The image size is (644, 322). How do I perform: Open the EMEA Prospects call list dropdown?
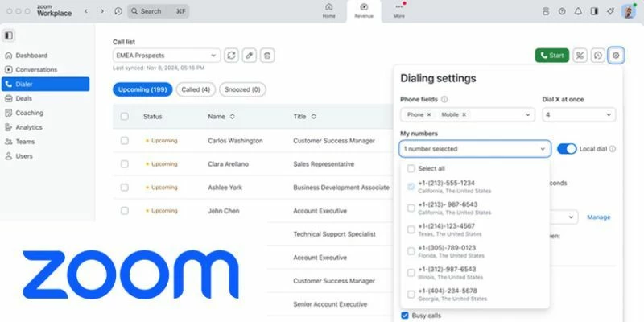[167, 56]
